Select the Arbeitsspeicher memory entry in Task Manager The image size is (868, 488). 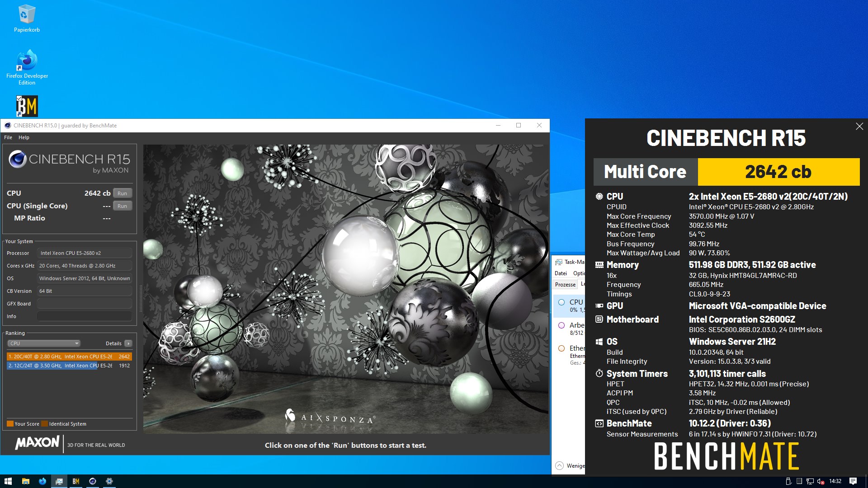[x=570, y=328]
